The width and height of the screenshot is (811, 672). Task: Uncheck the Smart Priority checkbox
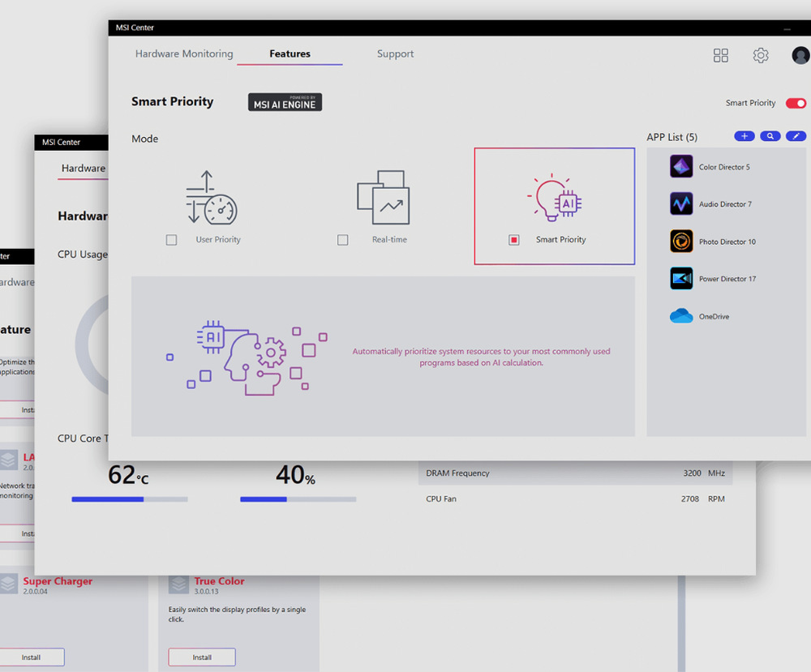(x=513, y=240)
